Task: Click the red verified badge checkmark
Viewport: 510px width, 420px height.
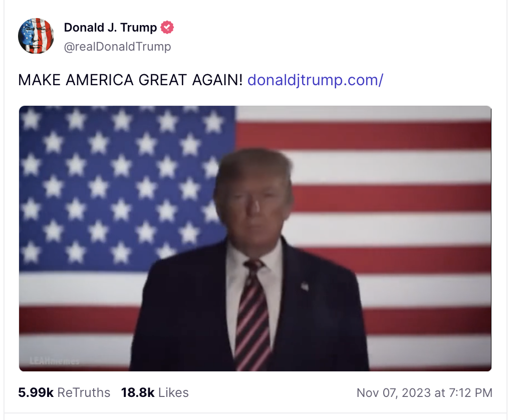Action: coord(167,28)
